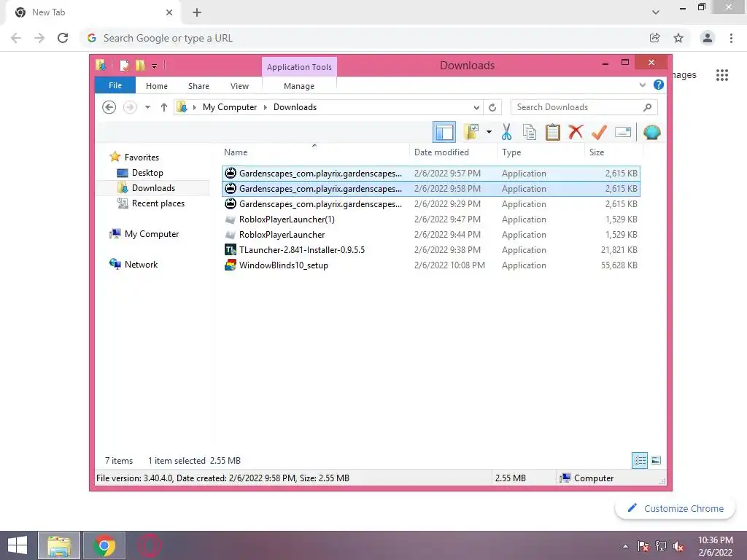Bookmark this tab with the star
Image resolution: width=747 pixels, height=560 pixels.
pyautogui.click(x=678, y=38)
